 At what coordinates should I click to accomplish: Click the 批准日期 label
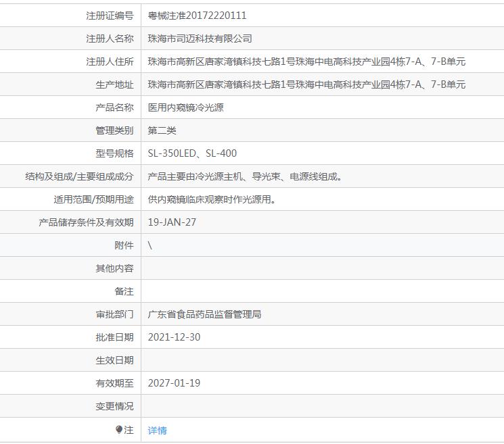point(114,337)
